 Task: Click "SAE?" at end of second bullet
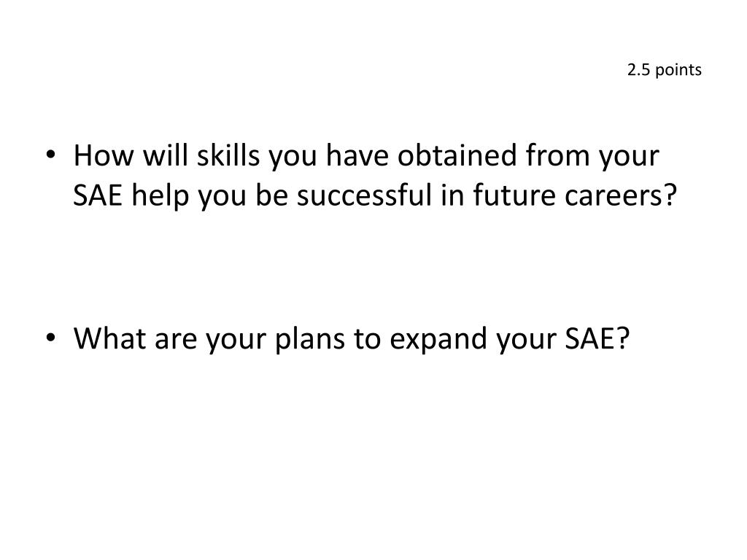point(597,338)
